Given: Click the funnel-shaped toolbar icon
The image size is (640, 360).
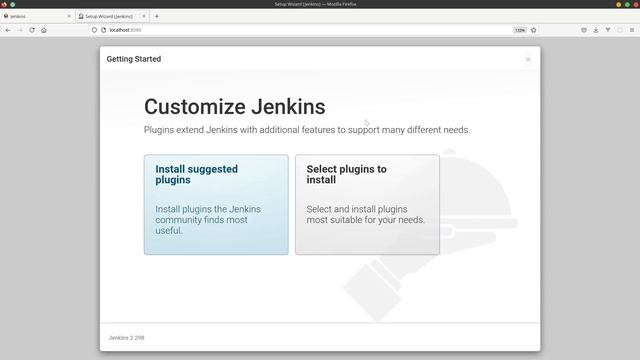Looking at the screenshot, I should coord(608,30).
